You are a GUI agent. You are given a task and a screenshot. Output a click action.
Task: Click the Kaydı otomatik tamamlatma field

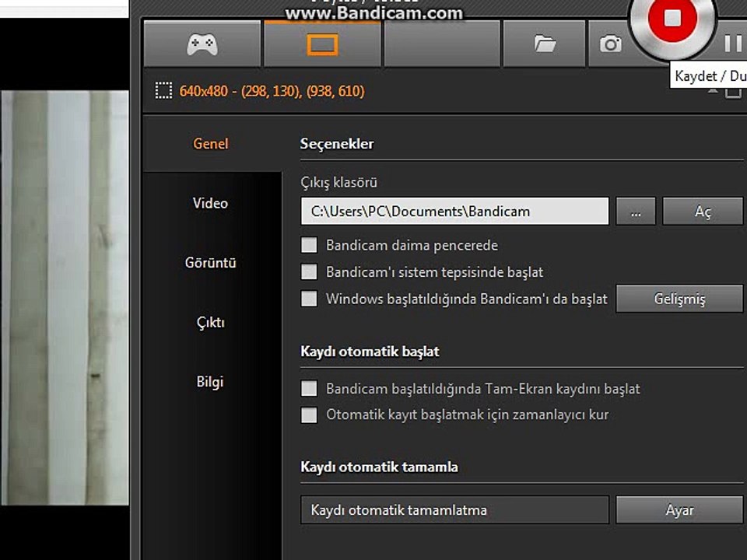click(x=454, y=510)
